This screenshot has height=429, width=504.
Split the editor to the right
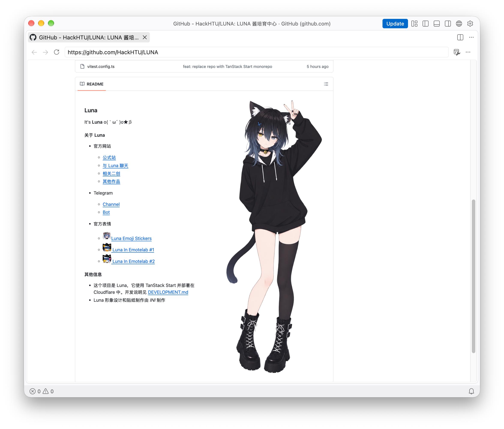click(x=460, y=37)
